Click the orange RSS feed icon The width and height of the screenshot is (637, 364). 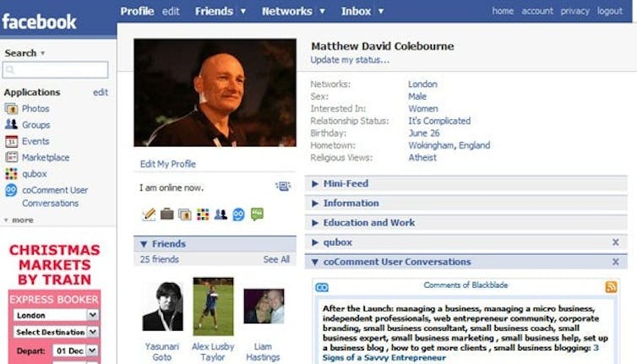(x=611, y=287)
